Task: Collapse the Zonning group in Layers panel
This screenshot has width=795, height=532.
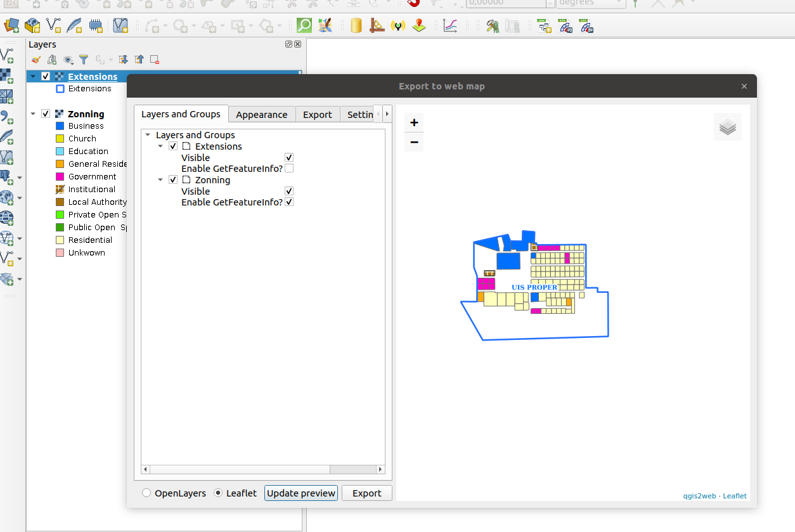Action: [33, 114]
